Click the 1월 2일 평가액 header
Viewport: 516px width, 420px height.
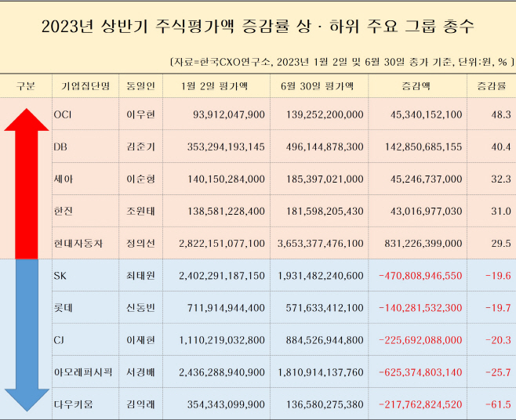(216, 86)
